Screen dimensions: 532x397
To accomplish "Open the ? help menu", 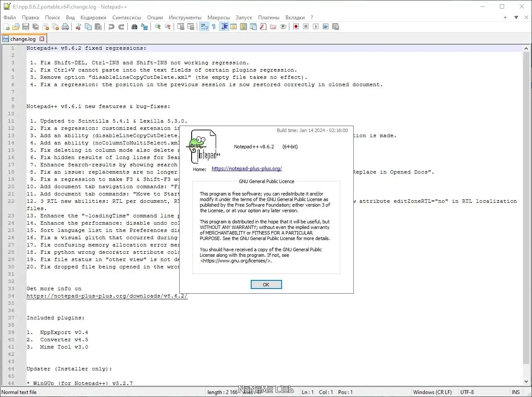I will tap(312, 18).
